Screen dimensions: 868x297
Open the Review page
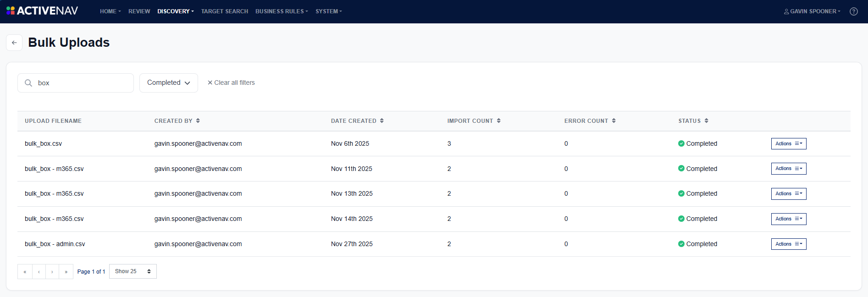pos(139,11)
